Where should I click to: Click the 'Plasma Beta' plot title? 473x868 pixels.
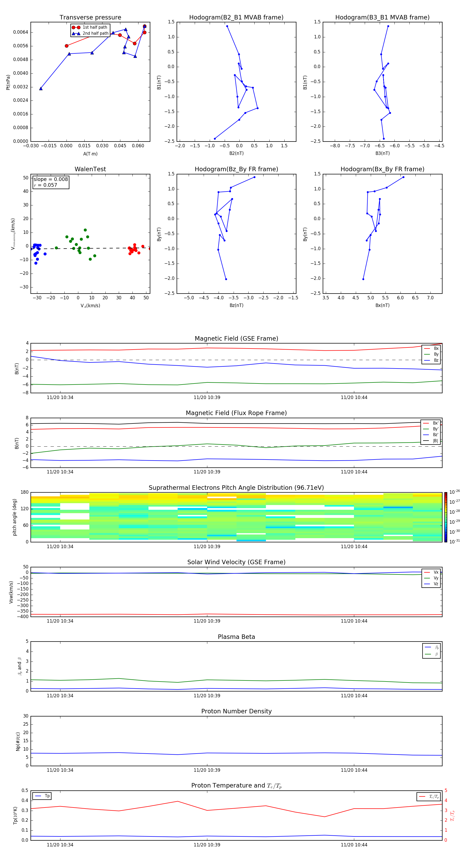tap(236, 637)
